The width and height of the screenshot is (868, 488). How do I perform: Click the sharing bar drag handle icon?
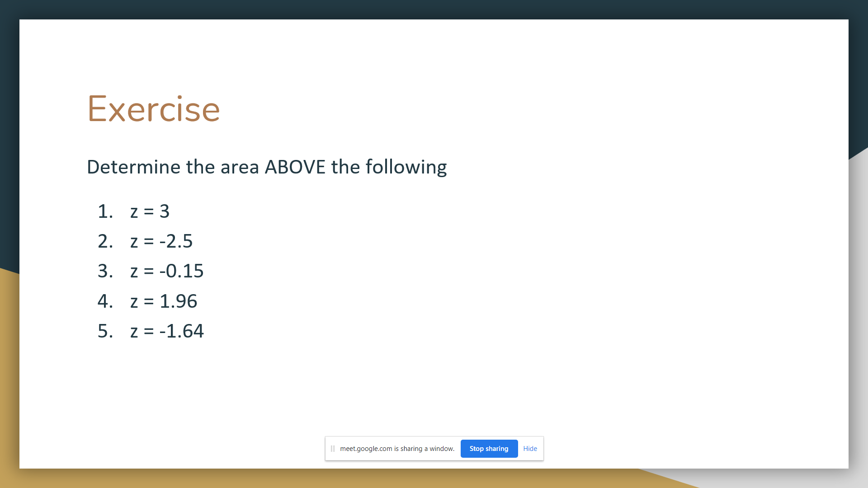coord(333,449)
